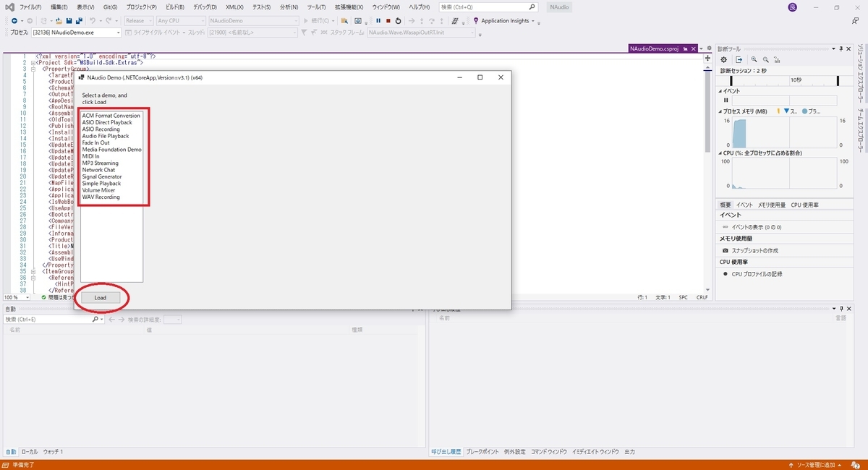Click スナップショットの作成 link
868x470 pixels.
pyautogui.click(x=755, y=250)
